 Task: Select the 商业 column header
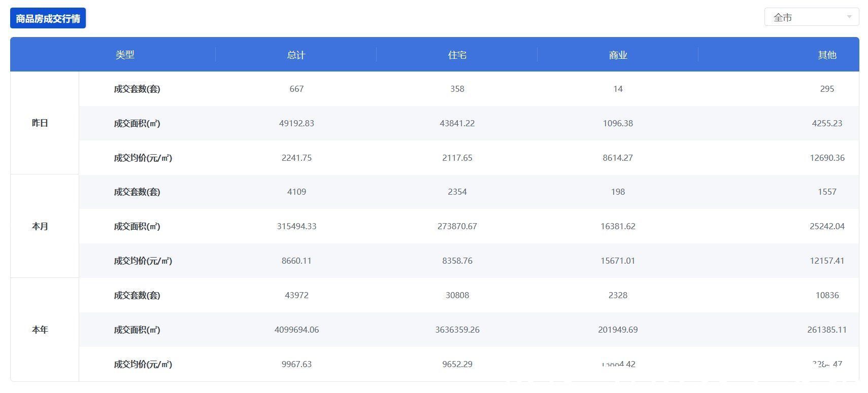click(618, 55)
